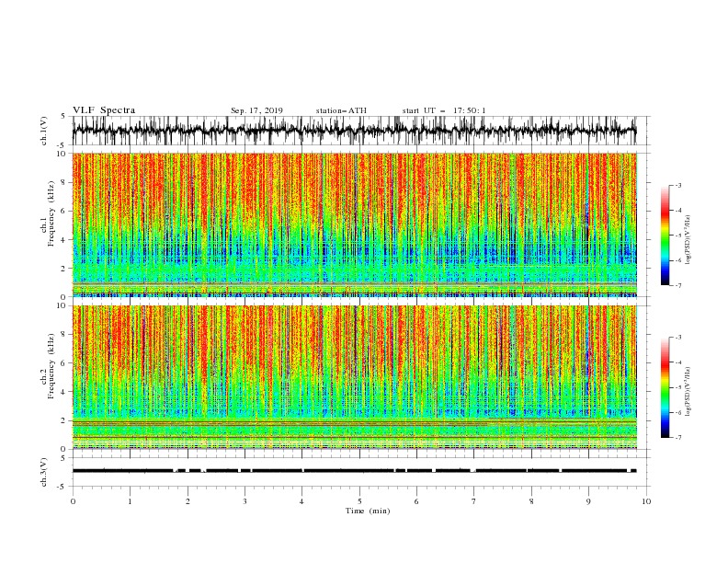The height and width of the screenshot is (563, 728).
Task: Click the "-3" value on ch.2 colorbar
Action: [x=678, y=338]
